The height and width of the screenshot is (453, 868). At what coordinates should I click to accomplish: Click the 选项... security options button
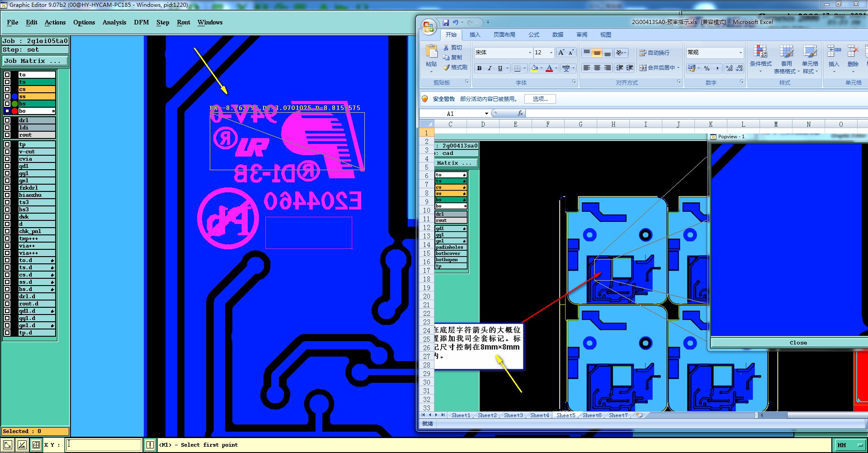(540, 99)
